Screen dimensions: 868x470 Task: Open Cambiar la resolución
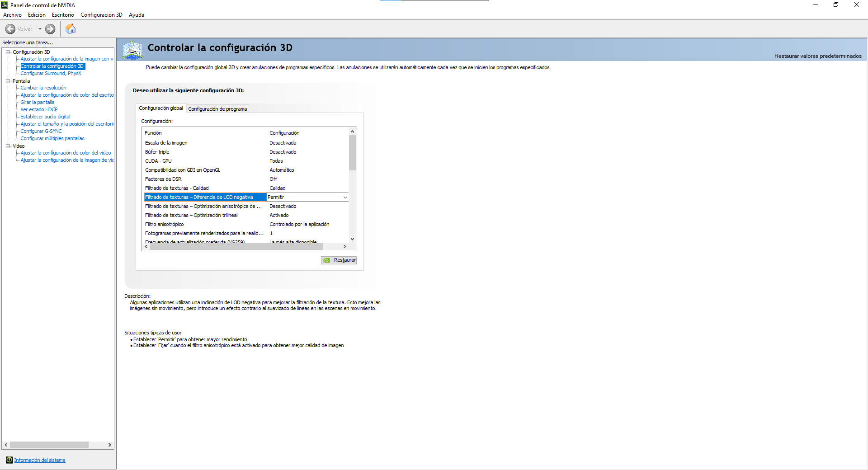[x=43, y=88]
